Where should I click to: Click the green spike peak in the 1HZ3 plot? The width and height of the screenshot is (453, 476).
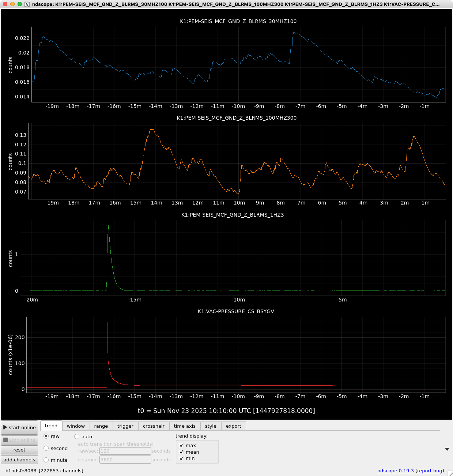click(x=108, y=226)
